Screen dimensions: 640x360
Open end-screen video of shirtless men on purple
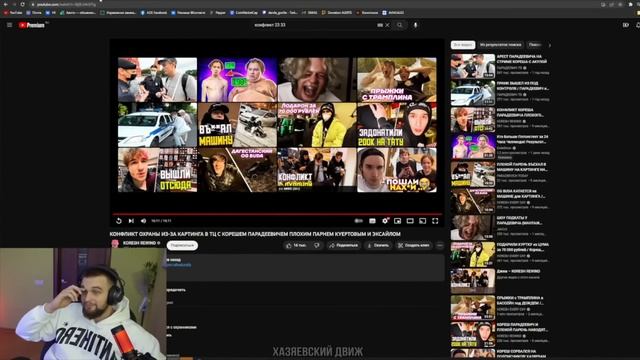[237, 80]
